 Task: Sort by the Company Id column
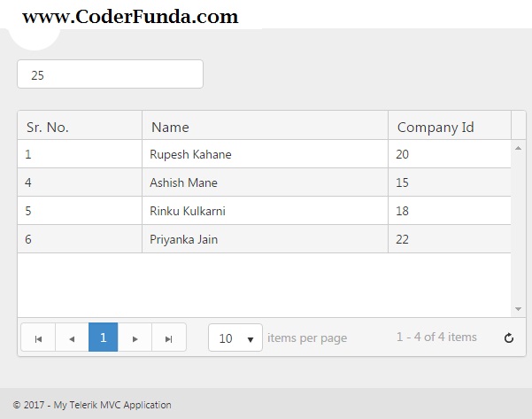pyautogui.click(x=436, y=127)
